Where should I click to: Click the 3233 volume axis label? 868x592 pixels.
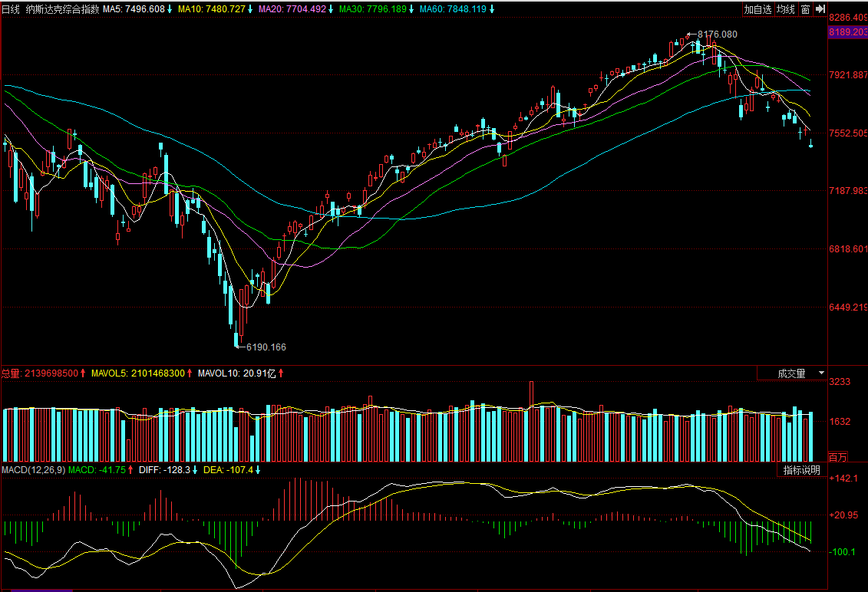(x=839, y=382)
